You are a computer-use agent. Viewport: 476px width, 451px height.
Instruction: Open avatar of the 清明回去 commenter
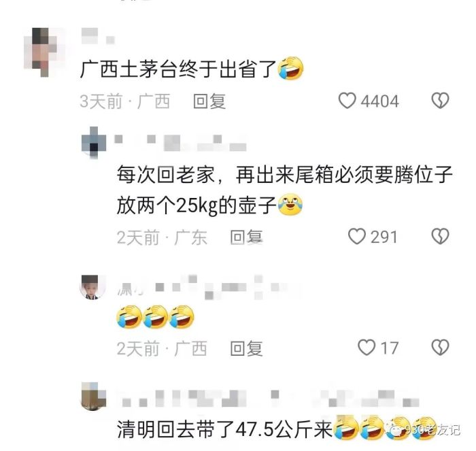(x=94, y=397)
